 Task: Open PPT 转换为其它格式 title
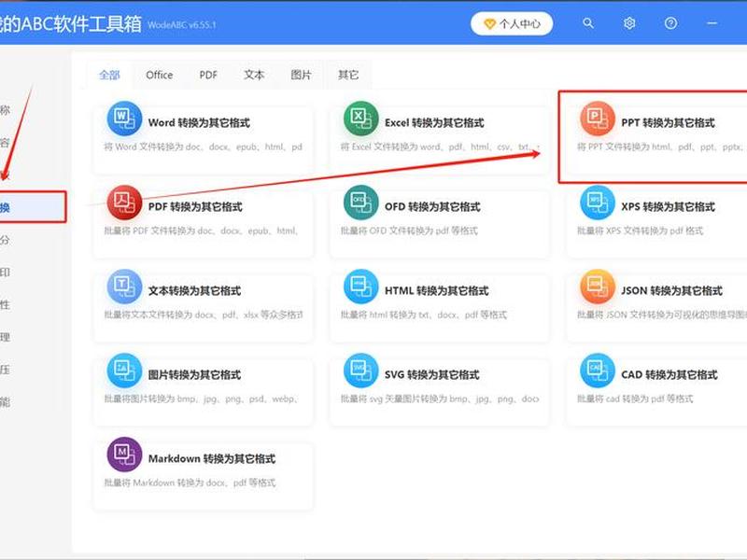coord(668,123)
